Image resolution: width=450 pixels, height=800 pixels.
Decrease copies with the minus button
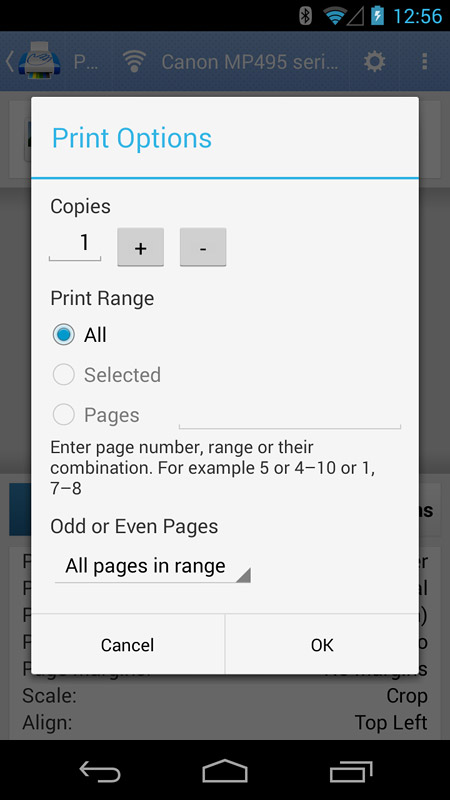(x=203, y=247)
